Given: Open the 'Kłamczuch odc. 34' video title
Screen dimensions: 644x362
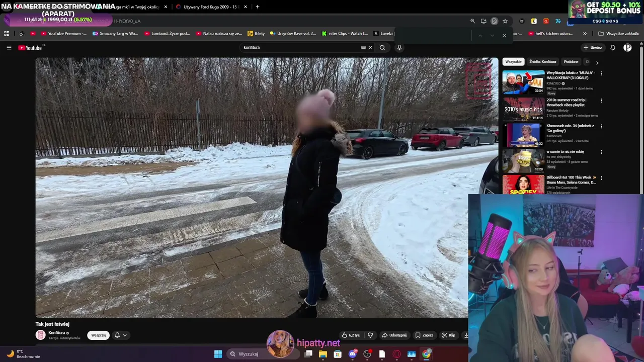Looking at the screenshot, I should 570,128.
